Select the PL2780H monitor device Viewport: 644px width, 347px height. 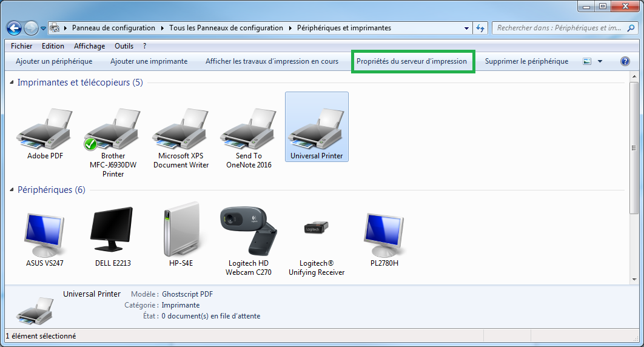point(384,235)
